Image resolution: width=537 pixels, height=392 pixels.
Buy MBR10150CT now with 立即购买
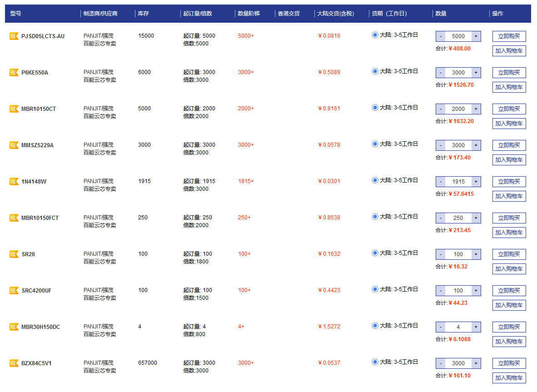[x=509, y=109]
